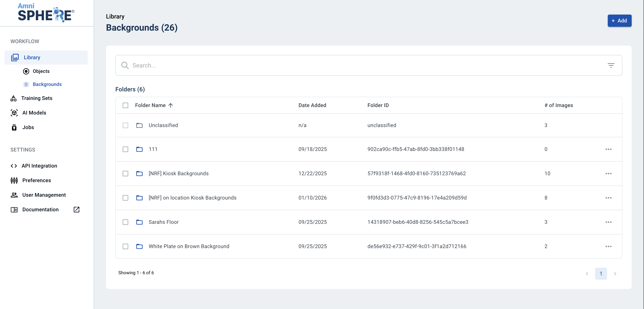Click the Documentation external link icon
The height and width of the screenshot is (309, 644).
(77, 210)
